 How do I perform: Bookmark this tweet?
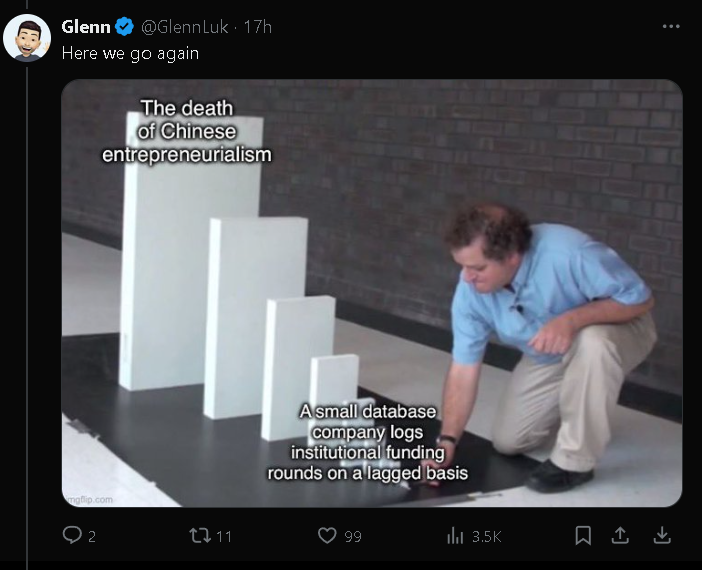(583, 536)
